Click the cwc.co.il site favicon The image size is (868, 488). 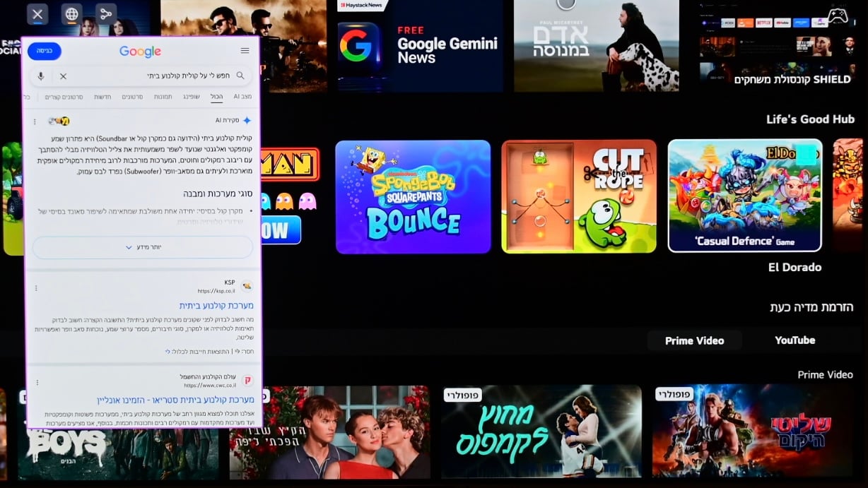[x=247, y=381]
